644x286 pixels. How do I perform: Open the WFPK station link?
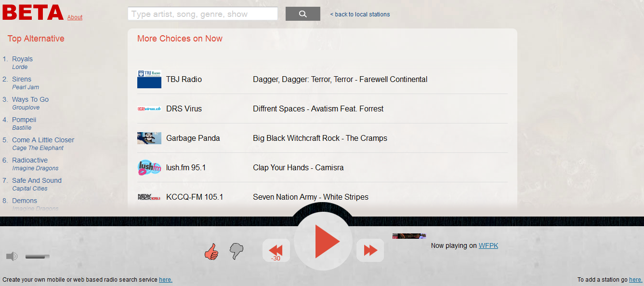488,245
